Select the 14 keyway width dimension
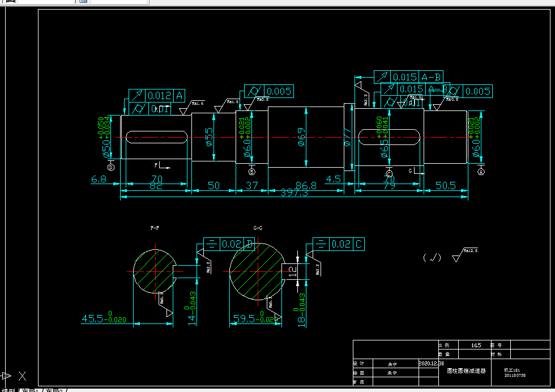555x392 pixels. click(x=191, y=308)
